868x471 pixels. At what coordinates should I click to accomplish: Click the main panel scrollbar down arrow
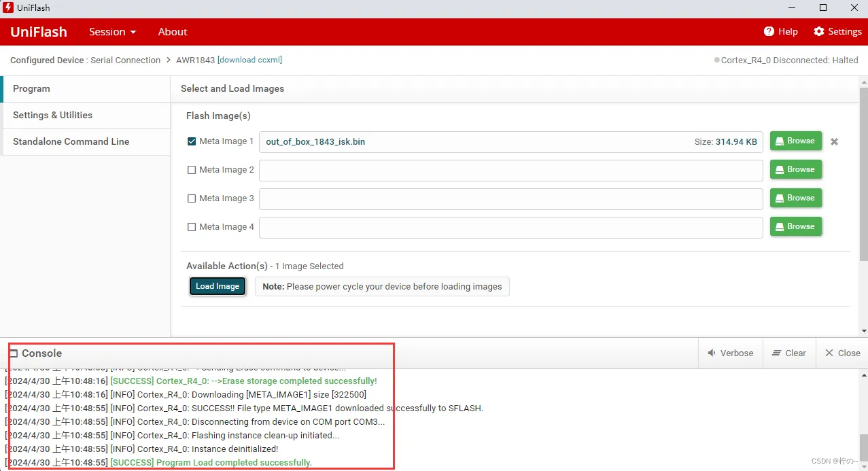[x=863, y=331]
